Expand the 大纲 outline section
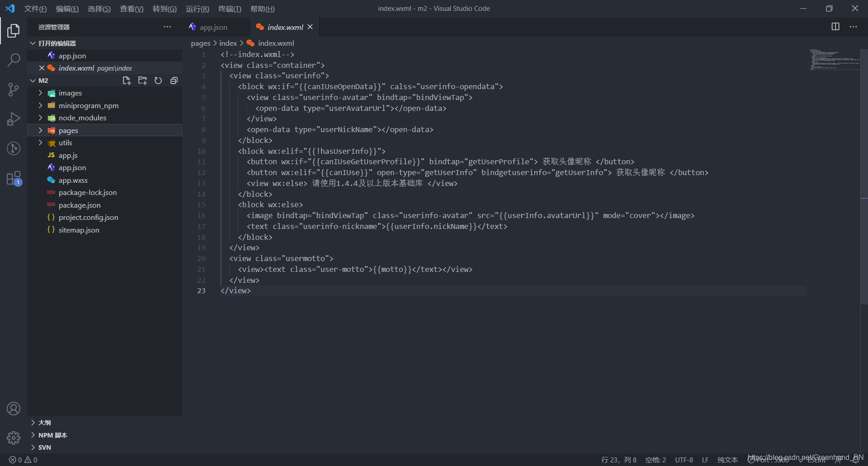868x466 pixels. [x=105, y=423]
